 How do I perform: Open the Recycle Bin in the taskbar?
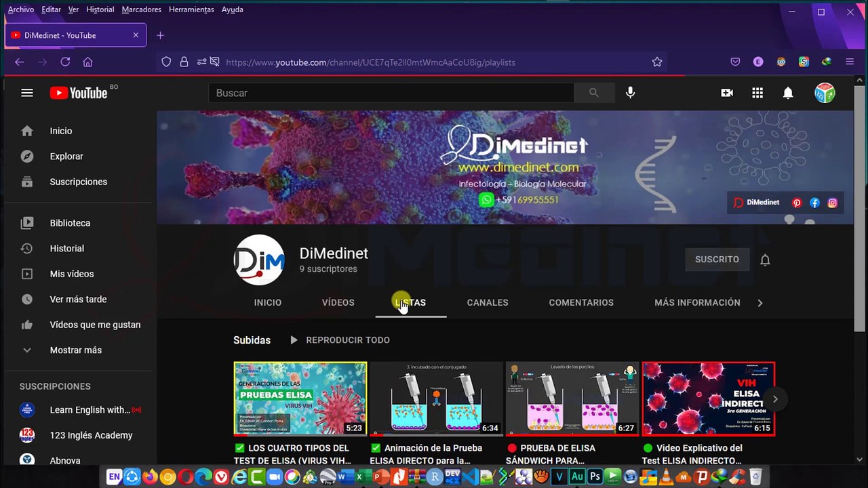coord(755,477)
